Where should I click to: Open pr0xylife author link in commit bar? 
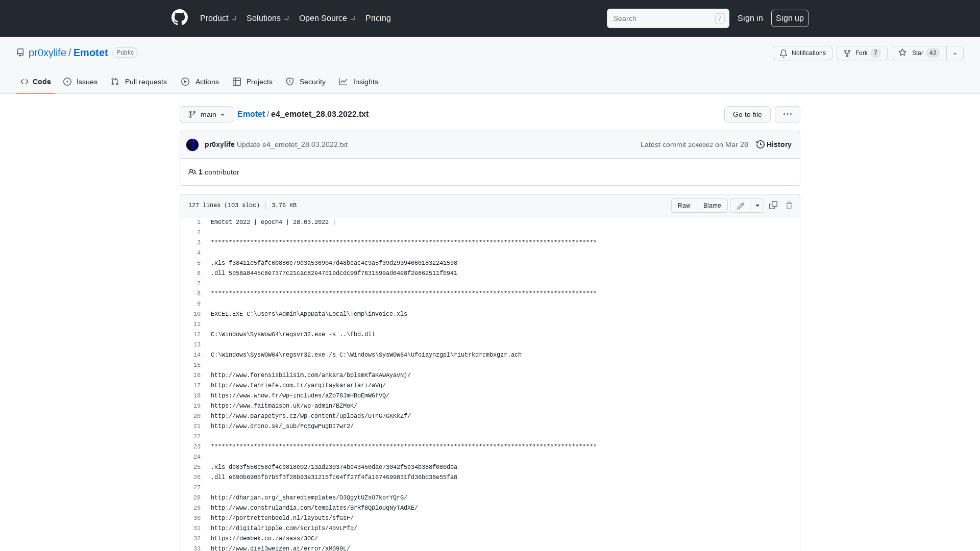click(219, 144)
